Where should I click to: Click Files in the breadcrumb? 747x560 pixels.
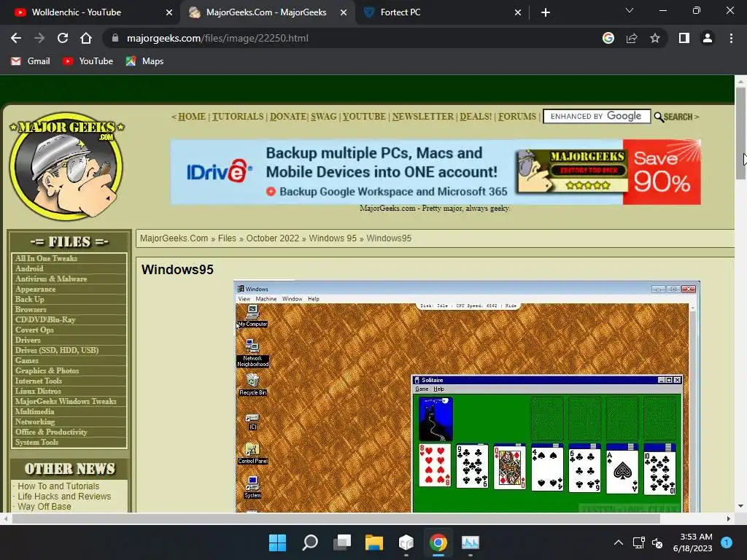click(x=227, y=238)
